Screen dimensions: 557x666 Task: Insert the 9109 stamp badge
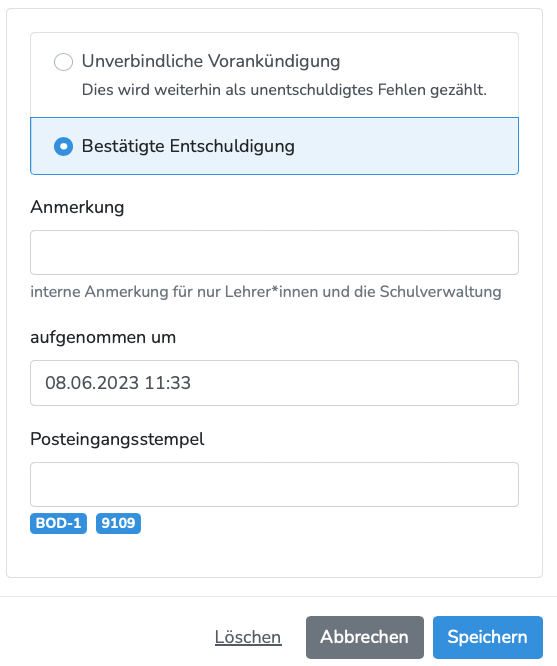coord(118,523)
